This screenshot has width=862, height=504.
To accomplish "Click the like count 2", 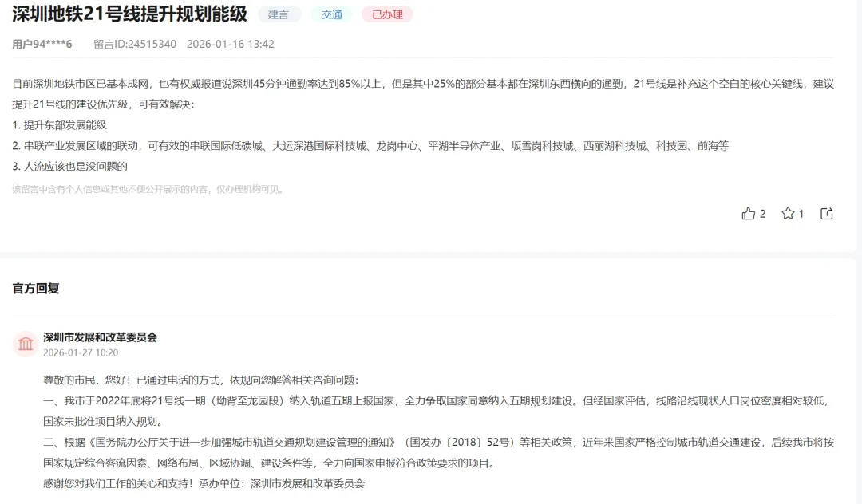I will tap(762, 214).
